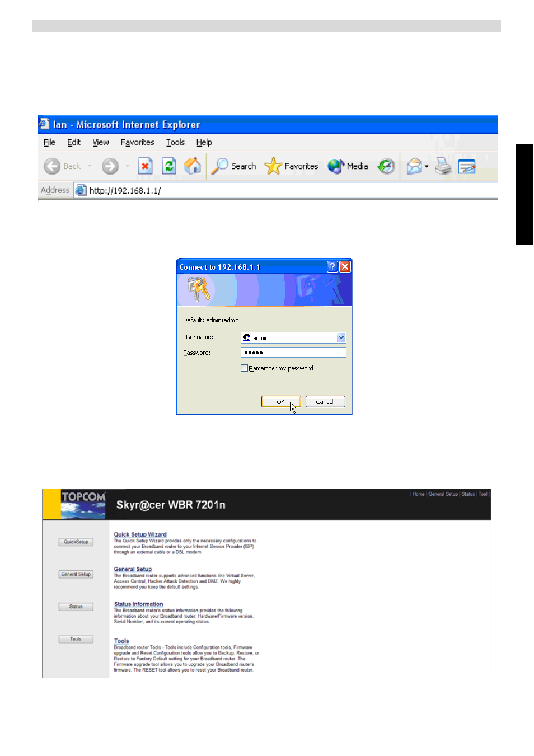
Task: Click Home in the top-right router navigation
Action: [x=419, y=494]
